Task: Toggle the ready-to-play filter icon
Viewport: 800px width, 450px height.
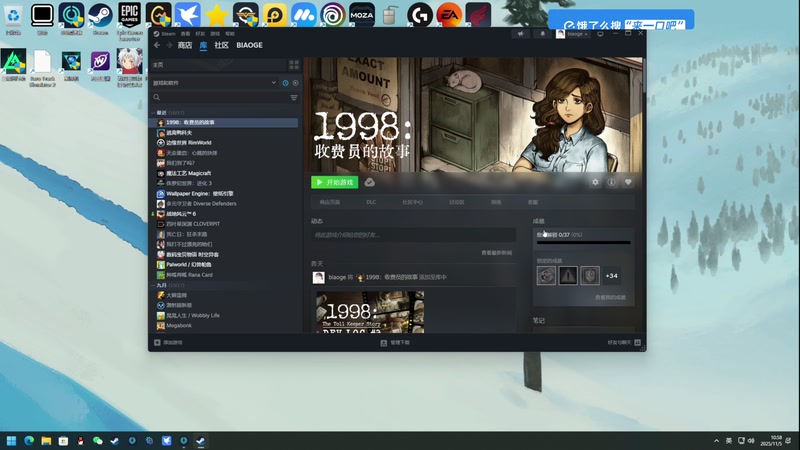Action: [295, 83]
